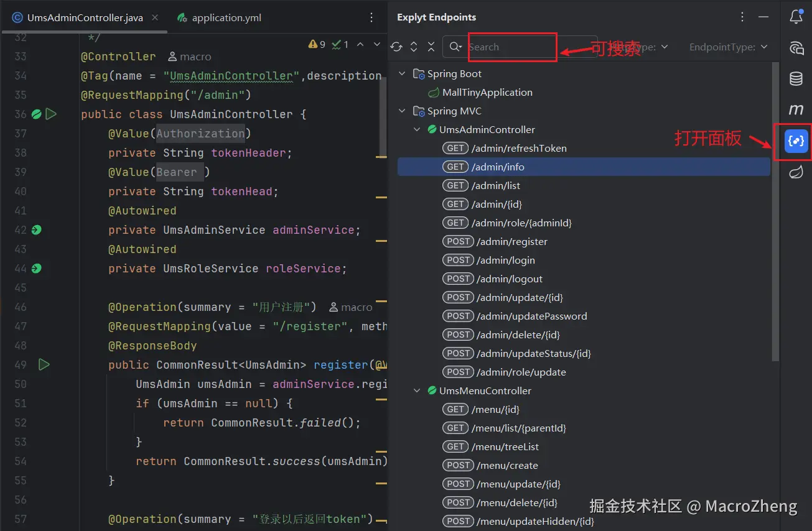
Task: Click the macro author hint on line 46
Action: click(351, 307)
